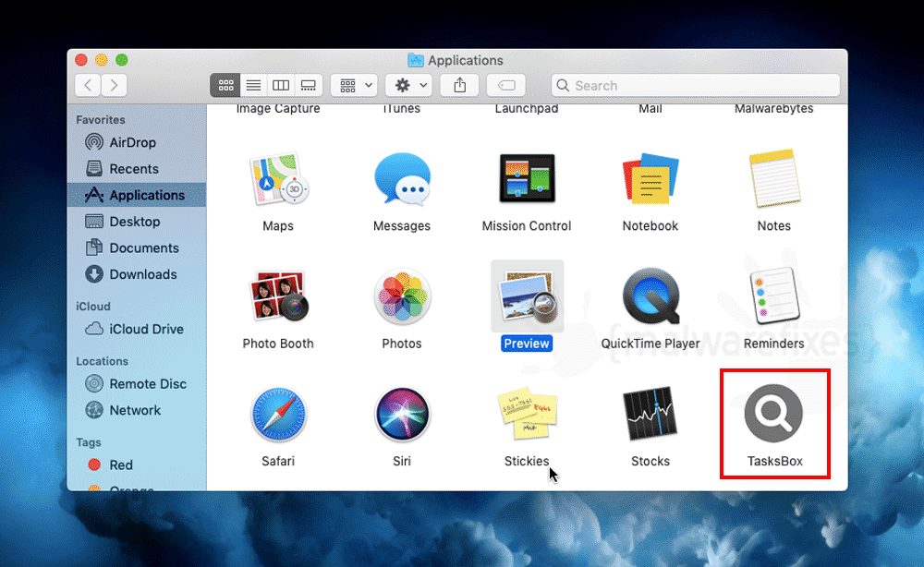Open the Photos app icon

402,296
